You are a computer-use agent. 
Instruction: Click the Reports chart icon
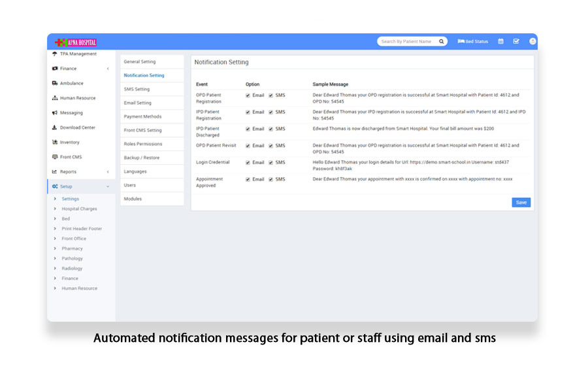pos(55,171)
